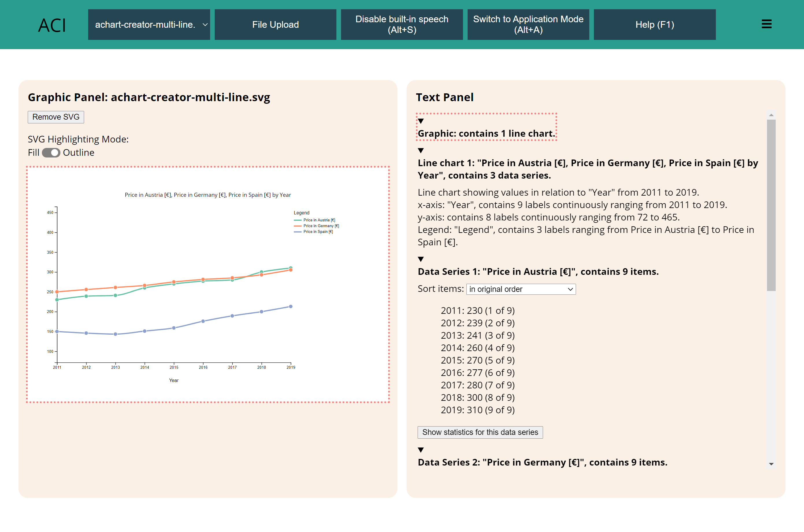Click Price in Spain legend color swatch
The image size is (804, 532).
pyautogui.click(x=297, y=232)
